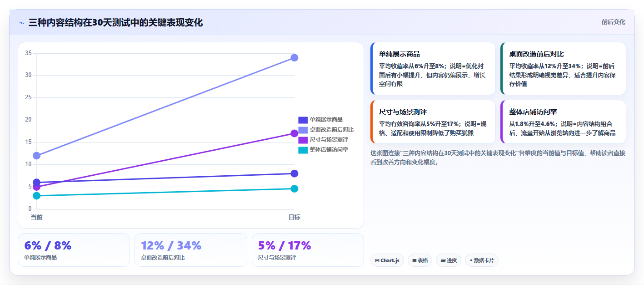Viewport: 644px width, 285px height.
Task: Click the 数据卡片 tag
Action: tap(481, 260)
